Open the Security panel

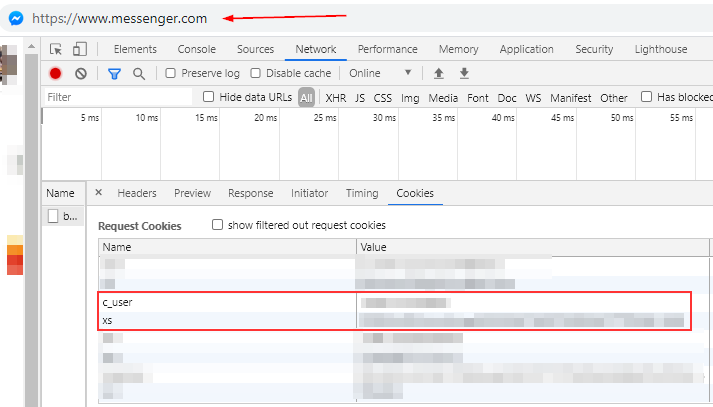(x=594, y=49)
